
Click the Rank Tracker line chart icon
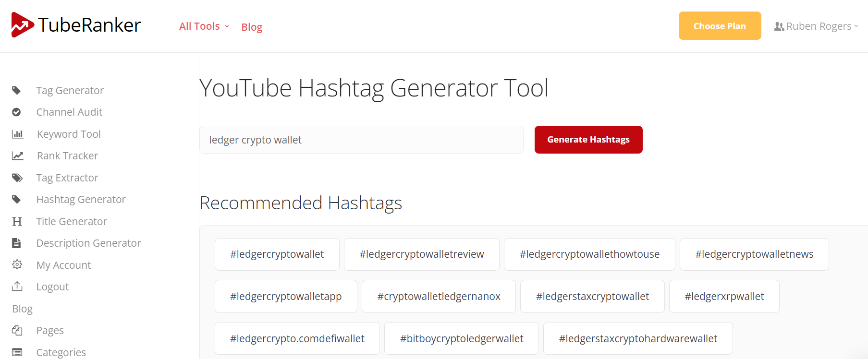17,156
